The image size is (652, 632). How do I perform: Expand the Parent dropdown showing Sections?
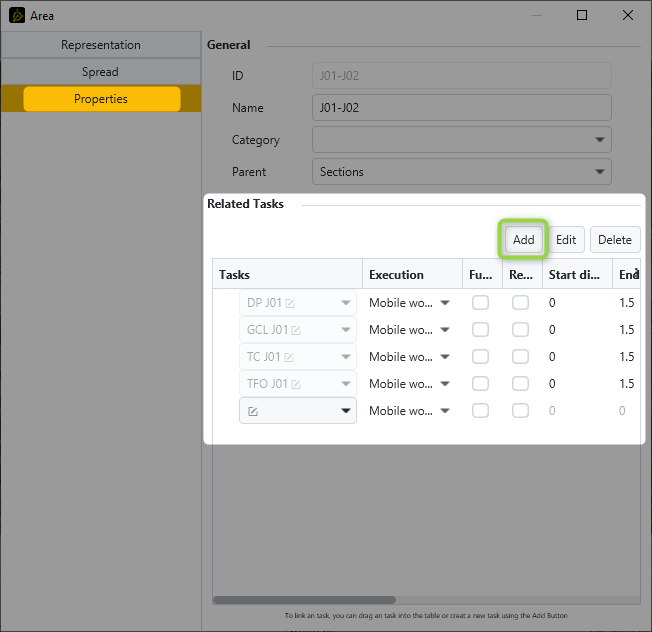pos(461,172)
